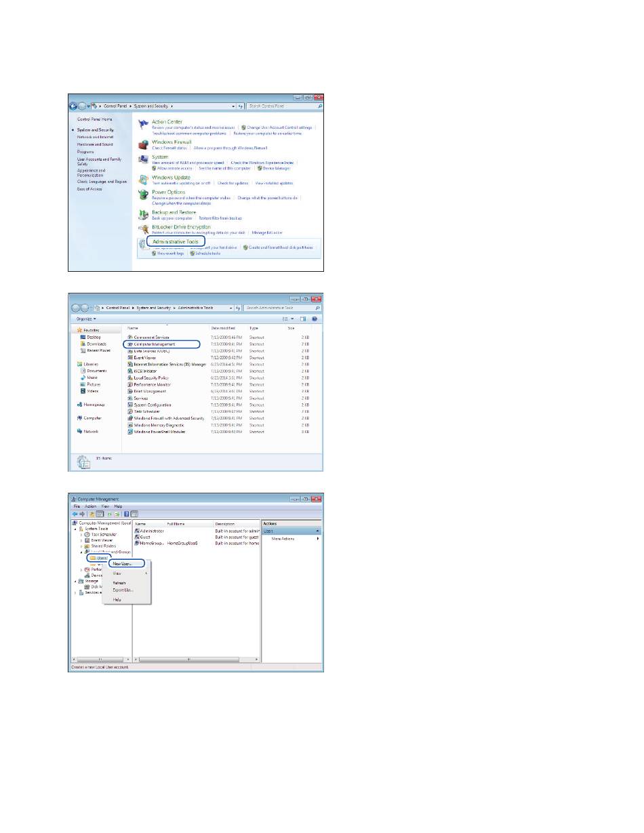
Task: Open the Help menu in Computer Management menu bar
Action: pyautogui.click(x=119, y=506)
